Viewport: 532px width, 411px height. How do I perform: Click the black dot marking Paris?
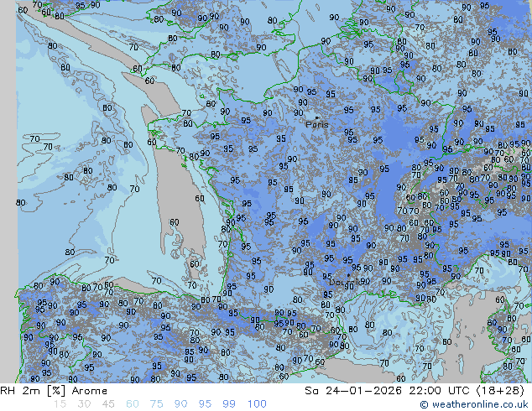[x=317, y=117]
